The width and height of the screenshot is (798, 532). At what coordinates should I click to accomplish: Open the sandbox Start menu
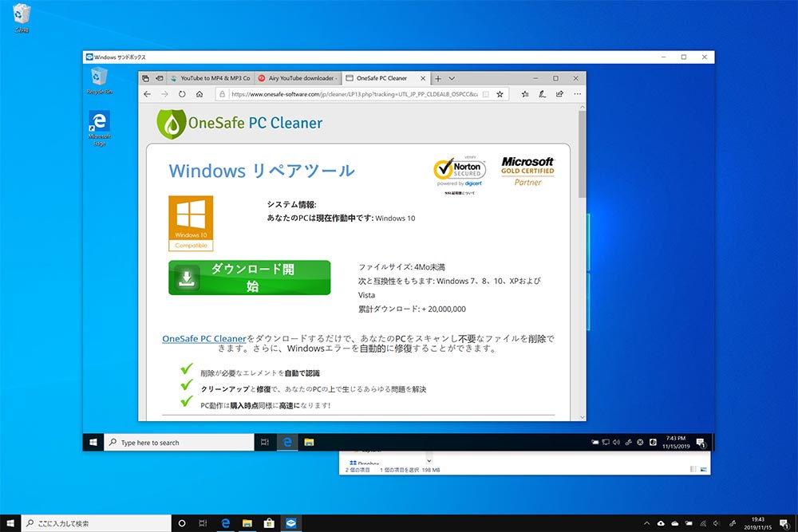pyautogui.click(x=93, y=443)
